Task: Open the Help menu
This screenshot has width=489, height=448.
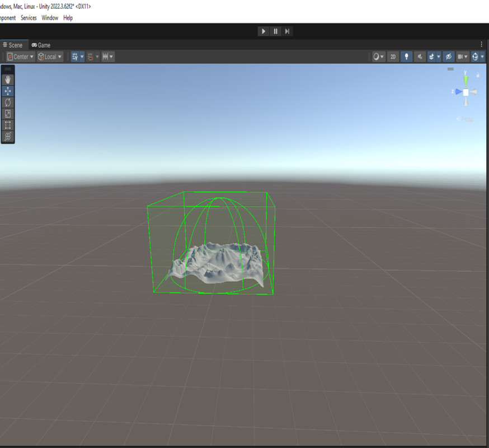Action: click(x=68, y=18)
